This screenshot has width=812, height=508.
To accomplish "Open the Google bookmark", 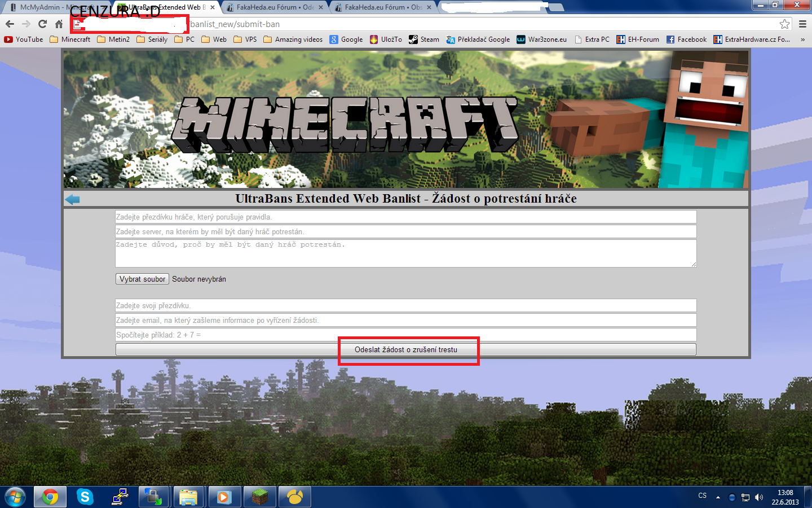I will click(x=346, y=40).
